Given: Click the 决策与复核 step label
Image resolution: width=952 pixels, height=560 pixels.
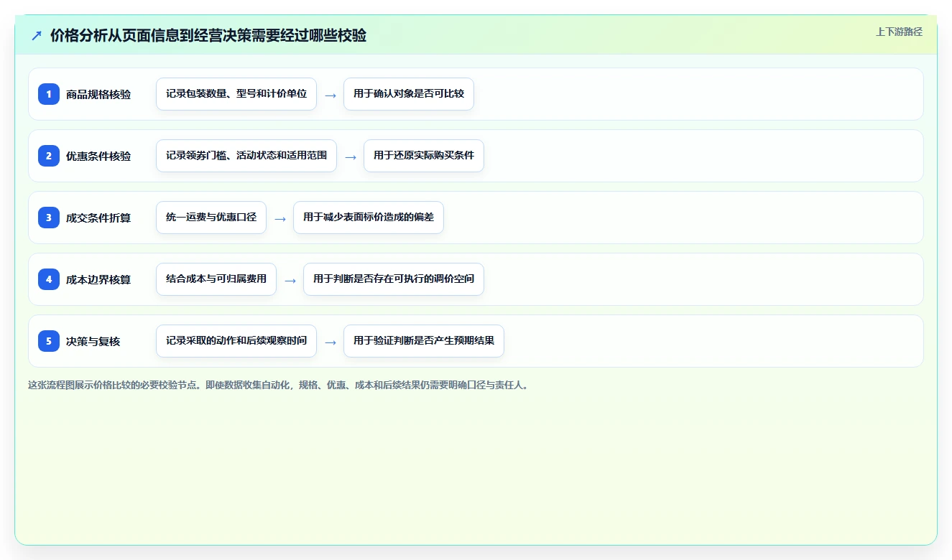Looking at the screenshot, I should pos(93,341).
